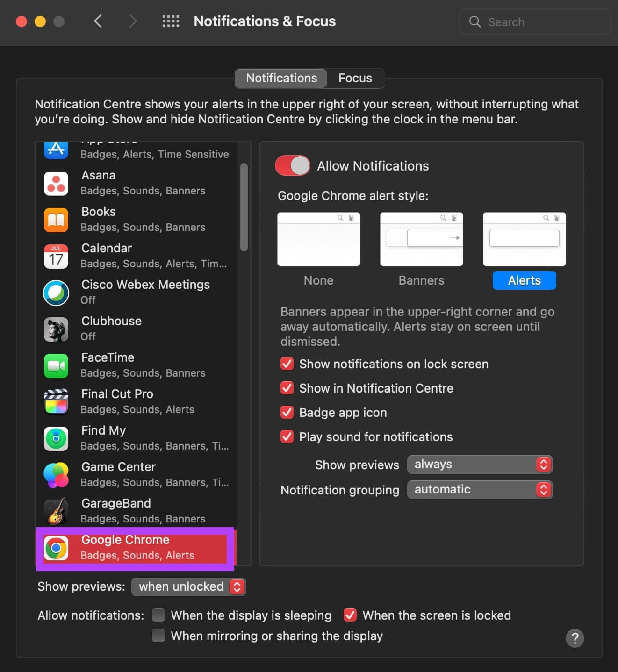This screenshot has height=672, width=618.
Task: Select Cisco Webex Meetings row
Action: [136, 293]
